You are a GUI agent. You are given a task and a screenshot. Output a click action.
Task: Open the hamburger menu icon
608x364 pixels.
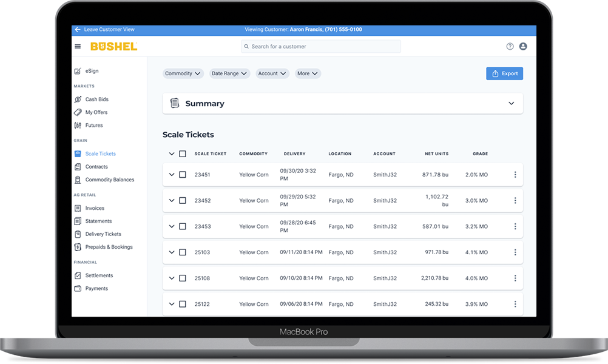tap(78, 47)
